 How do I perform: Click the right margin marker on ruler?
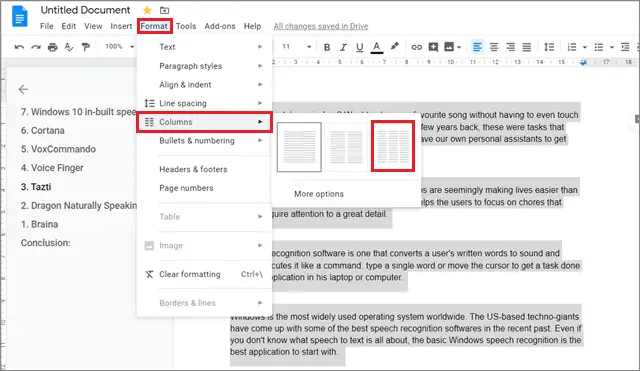click(583, 62)
